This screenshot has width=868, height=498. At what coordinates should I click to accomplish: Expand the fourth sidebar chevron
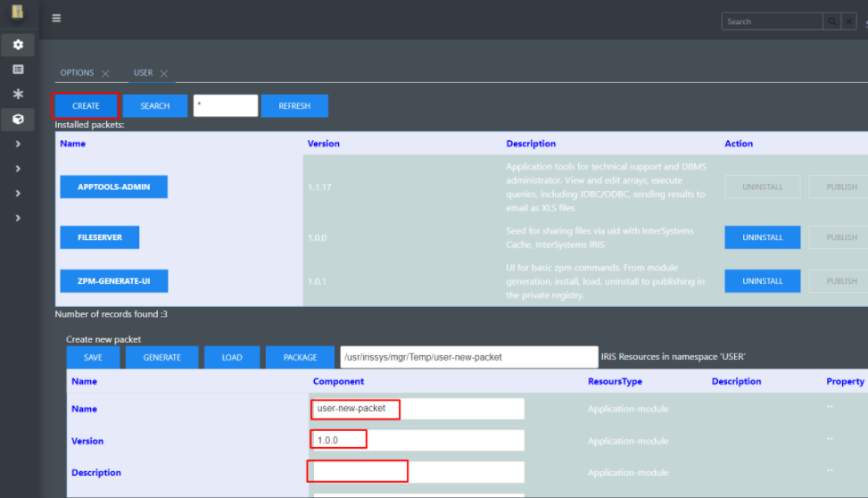(18, 219)
